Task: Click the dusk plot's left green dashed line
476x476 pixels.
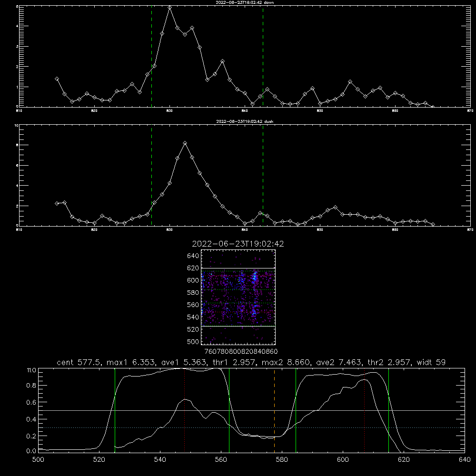Action: [151, 175]
